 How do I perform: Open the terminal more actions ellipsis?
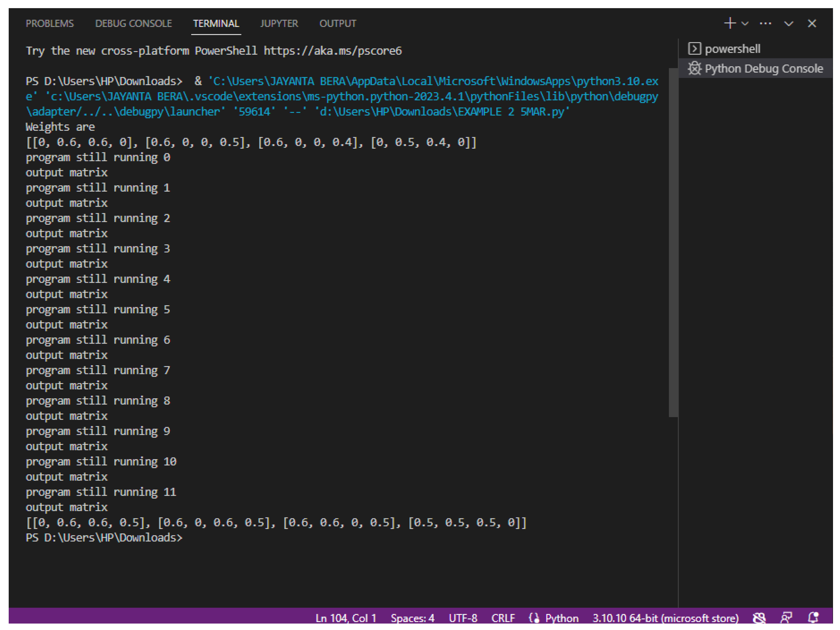click(x=765, y=24)
